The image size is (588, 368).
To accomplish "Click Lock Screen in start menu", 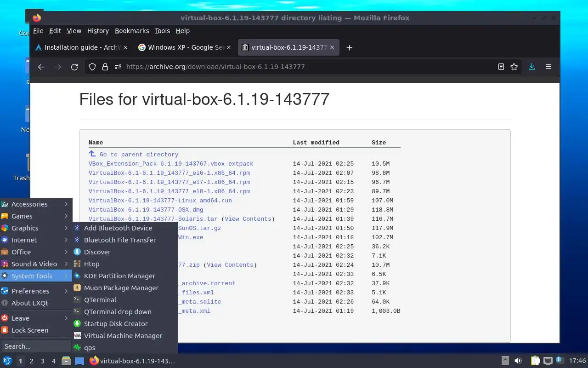I will [x=36, y=330].
